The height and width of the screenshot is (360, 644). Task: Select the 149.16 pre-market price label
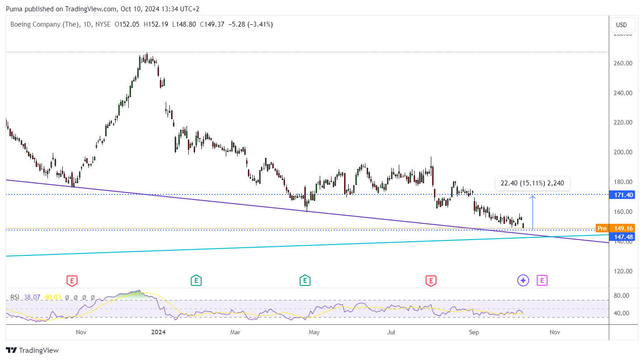point(622,228)
